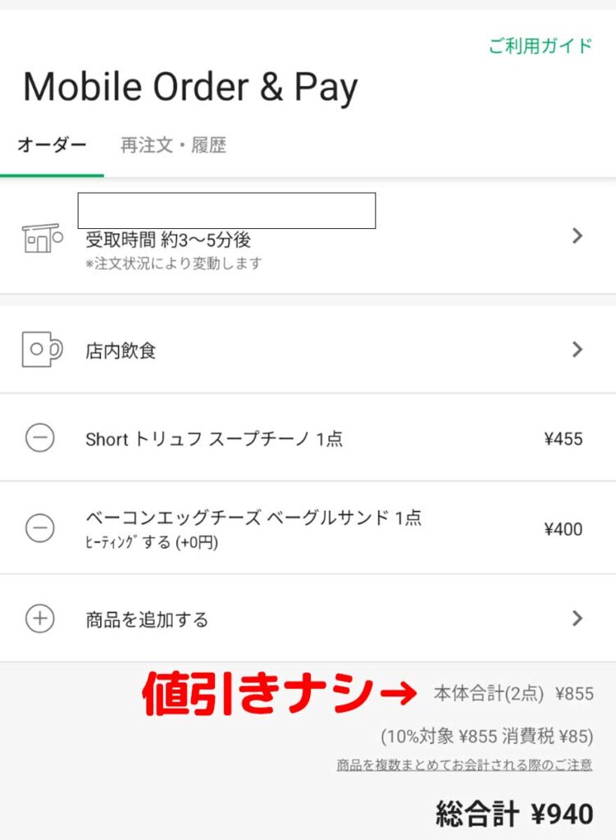Select the Short トリュフ スープチーノ item name
This screenshot has width=616, height=840.
tap(213, 439)
